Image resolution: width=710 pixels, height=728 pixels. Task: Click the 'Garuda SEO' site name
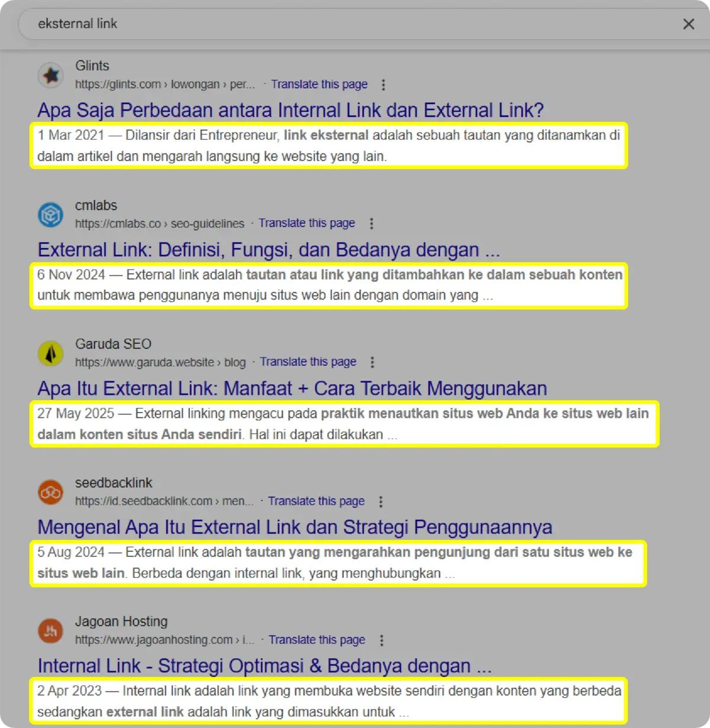113,344
